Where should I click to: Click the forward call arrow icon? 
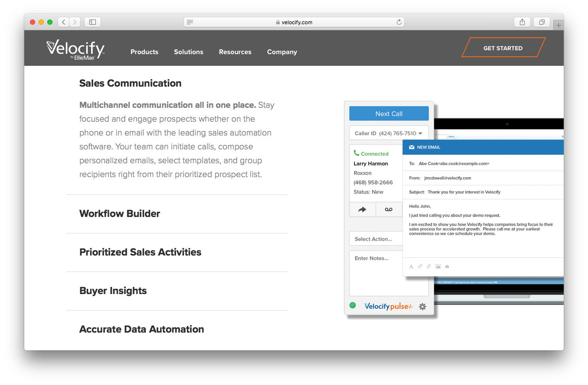[x=362, y=210]
